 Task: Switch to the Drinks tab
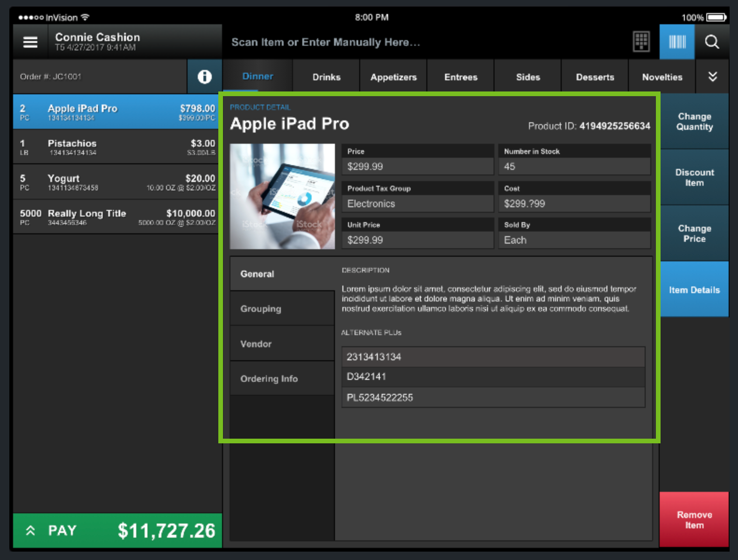coord(327,77)
